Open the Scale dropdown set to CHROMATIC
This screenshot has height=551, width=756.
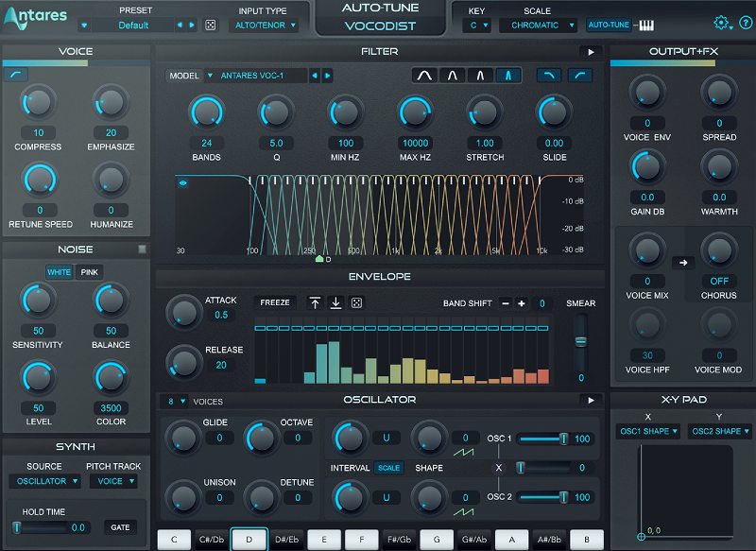(x=537, y=25)
